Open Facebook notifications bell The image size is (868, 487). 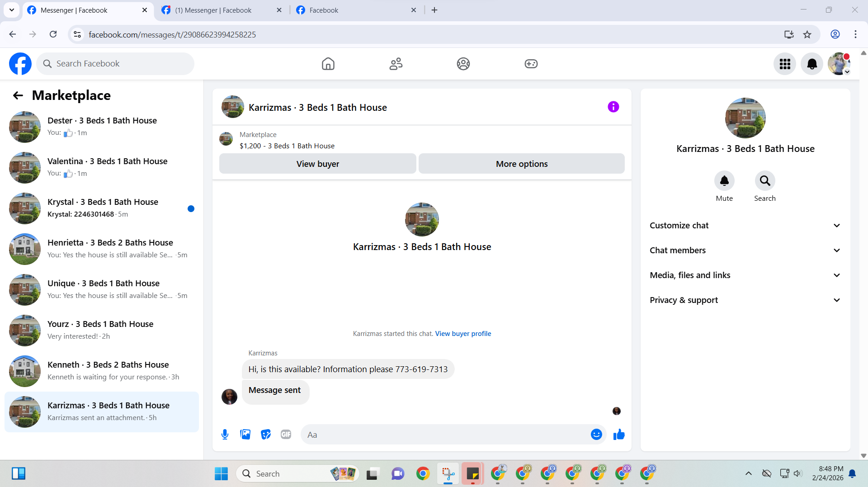812,64
